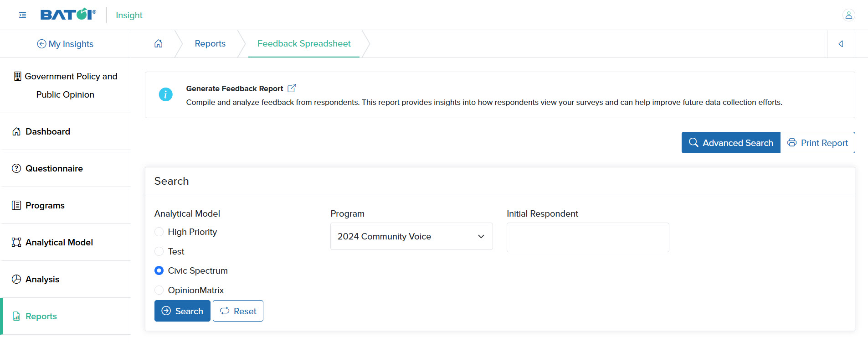Select the OpinionMatrix radio button

point(159,290)
